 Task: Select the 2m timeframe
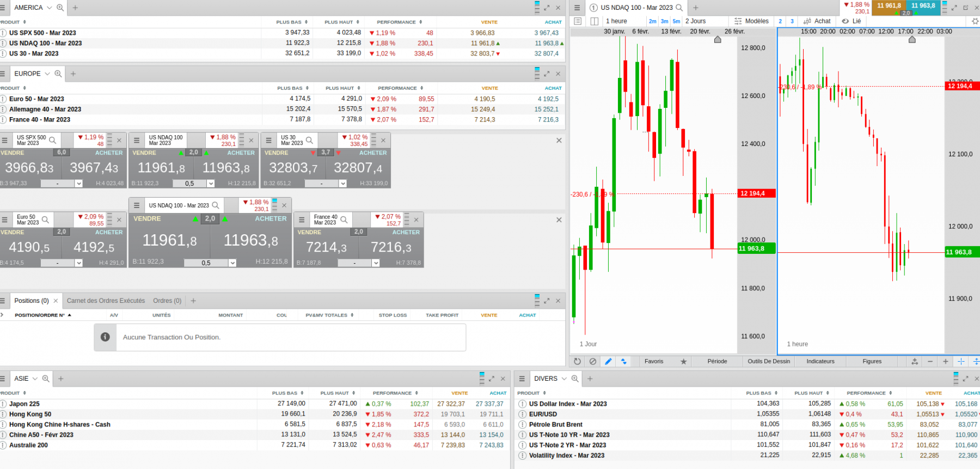pos(653,21)
